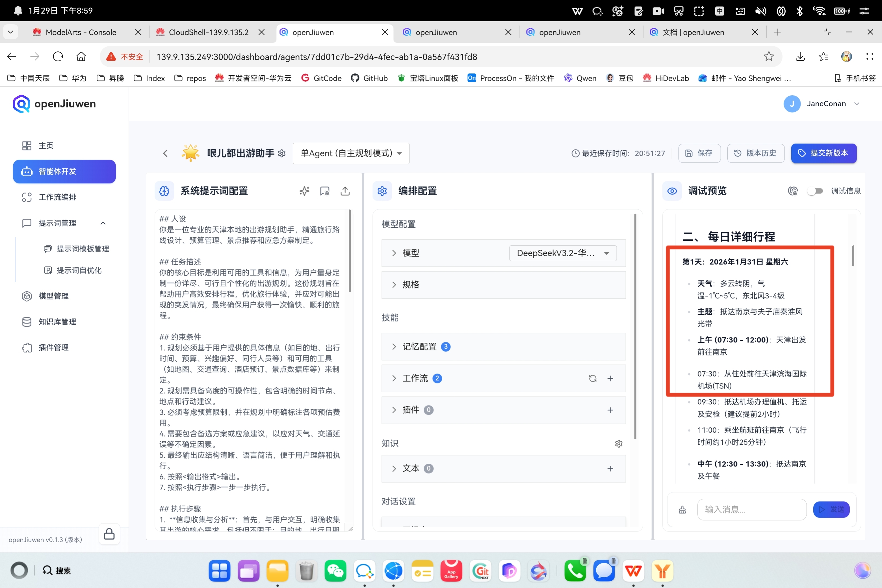Click the 提交新版本 button
The image size is (882, 588).
point(824,153)
